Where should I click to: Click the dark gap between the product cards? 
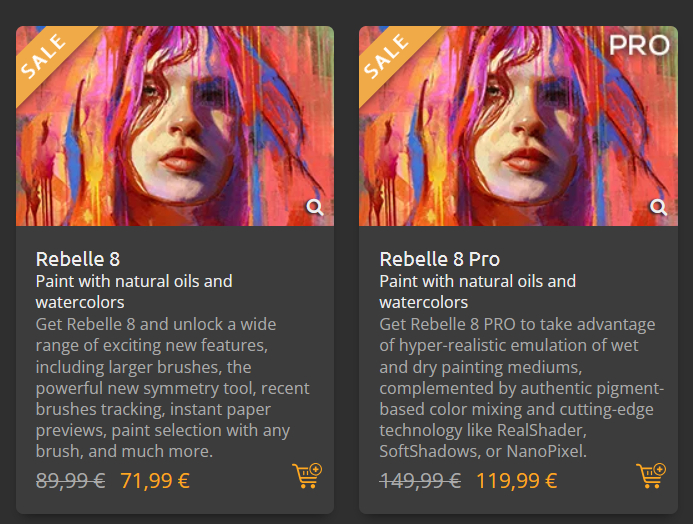[346, 270]
